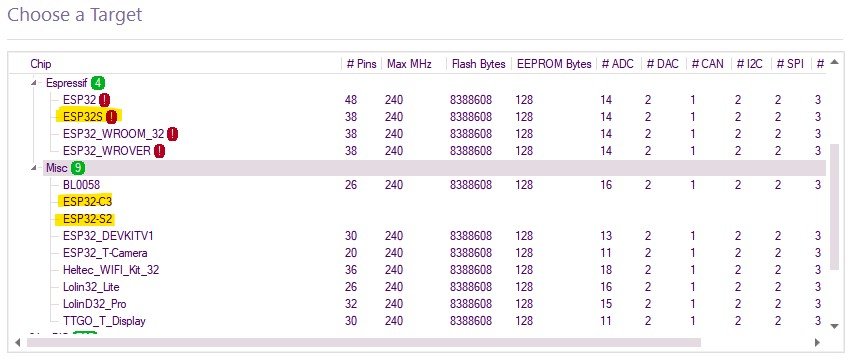Click the red warning icon beside ESP32
Image resolution: width=855 pixels, height=364 pixels.
(104, 100)
